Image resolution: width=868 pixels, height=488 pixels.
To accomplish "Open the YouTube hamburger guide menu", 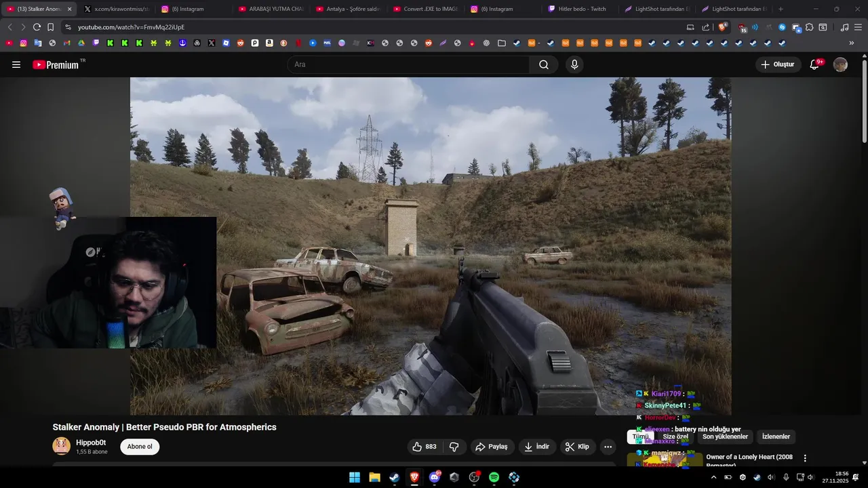I will (x=16, y=64).
